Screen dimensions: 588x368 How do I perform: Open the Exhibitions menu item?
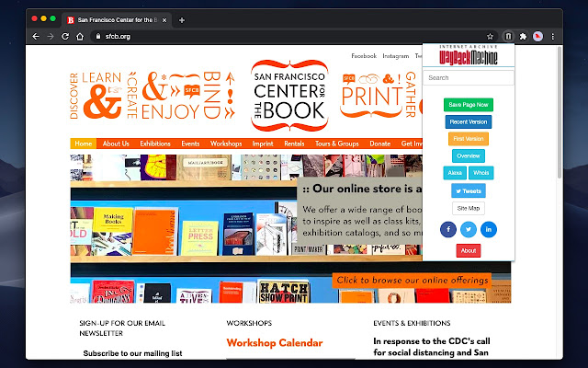(155, 144)
